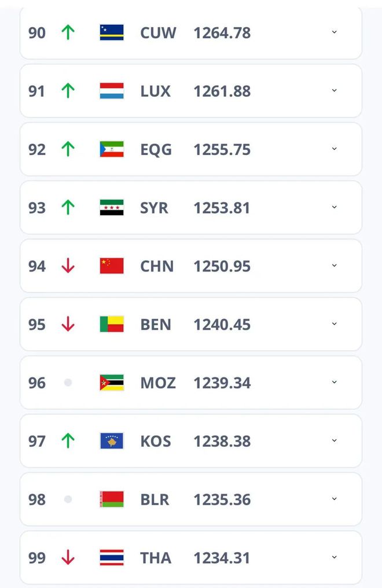Expand the THA row chevron
This screenshot has width=382, height=588.
point(334,557)
